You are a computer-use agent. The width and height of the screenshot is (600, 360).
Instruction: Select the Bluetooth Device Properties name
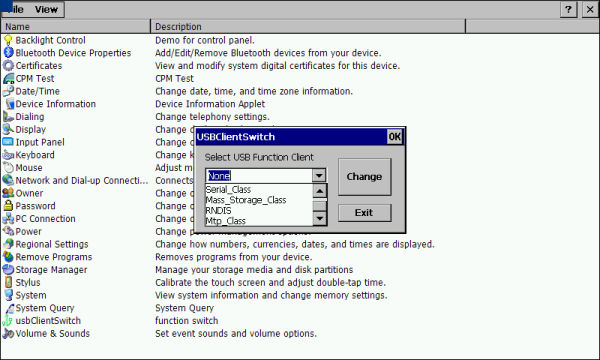[73, 53]
